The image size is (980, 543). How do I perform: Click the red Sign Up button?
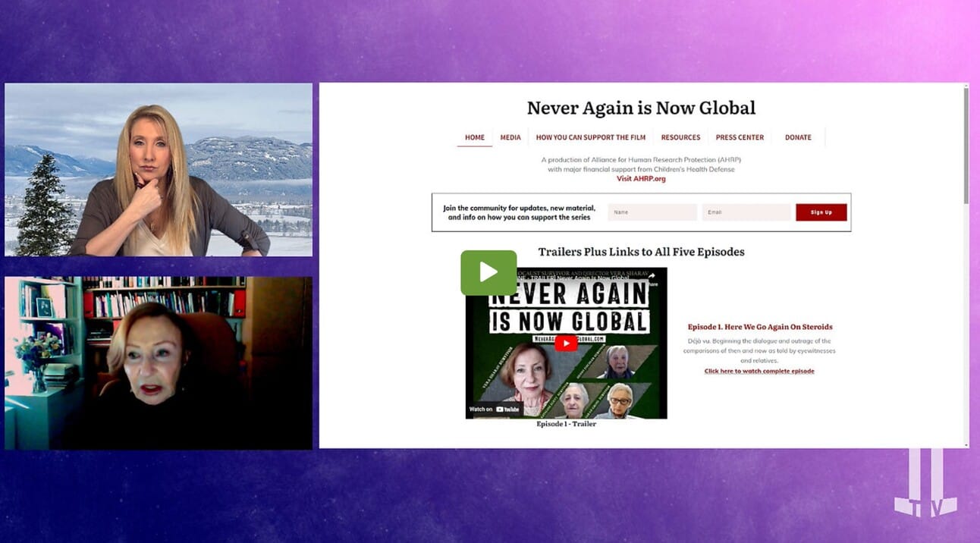pyautogui.click(x=821, y=212)
